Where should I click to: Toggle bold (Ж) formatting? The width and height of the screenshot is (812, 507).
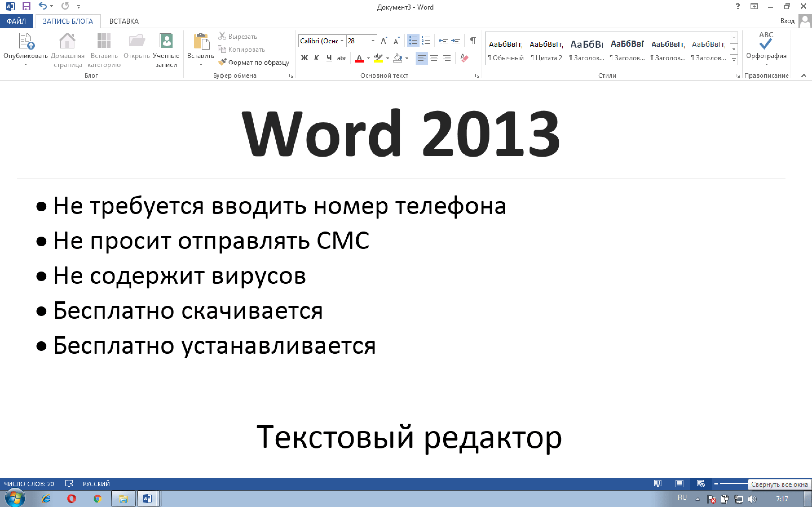(304, 58)
